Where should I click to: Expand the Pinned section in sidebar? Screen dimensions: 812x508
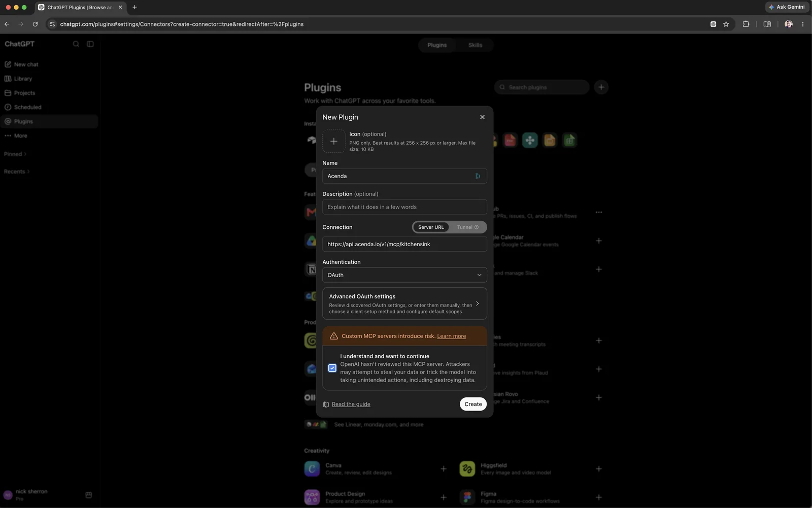pos(15,154)
